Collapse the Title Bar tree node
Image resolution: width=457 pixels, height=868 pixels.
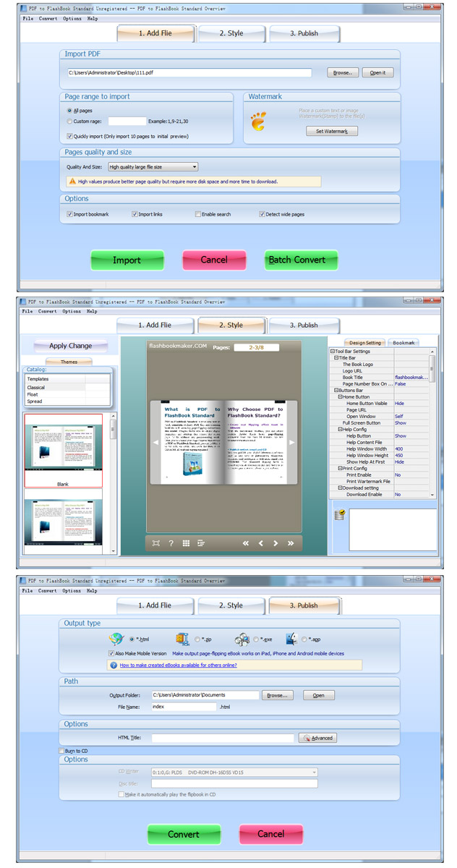pos(336,358)
